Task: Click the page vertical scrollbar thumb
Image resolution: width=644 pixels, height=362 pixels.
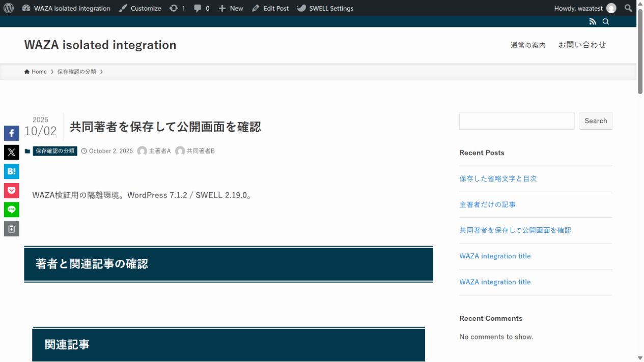Action: 640,50
